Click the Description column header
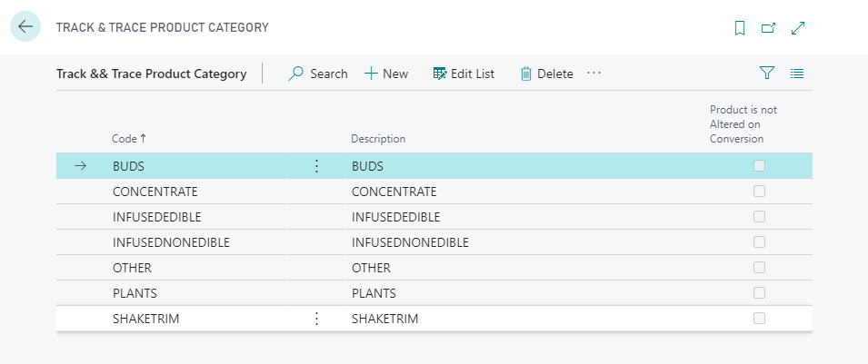This screenshot has height=364, width=868. tap(378, 139)
